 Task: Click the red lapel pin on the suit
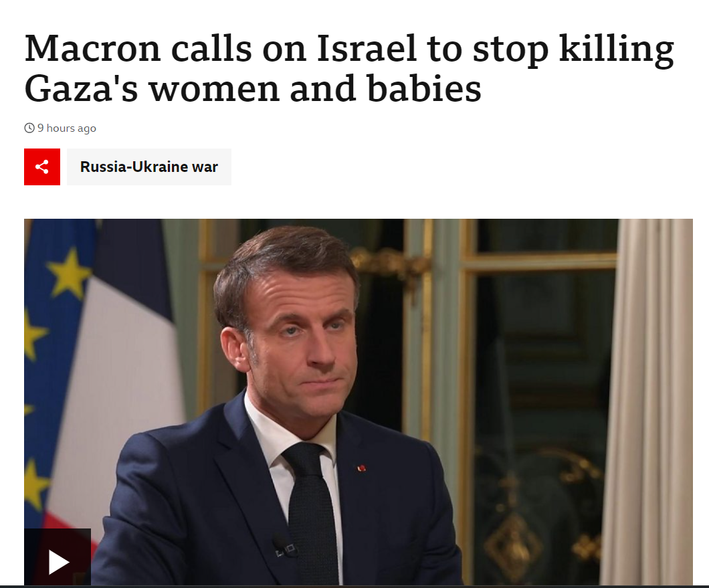point(361,468)
